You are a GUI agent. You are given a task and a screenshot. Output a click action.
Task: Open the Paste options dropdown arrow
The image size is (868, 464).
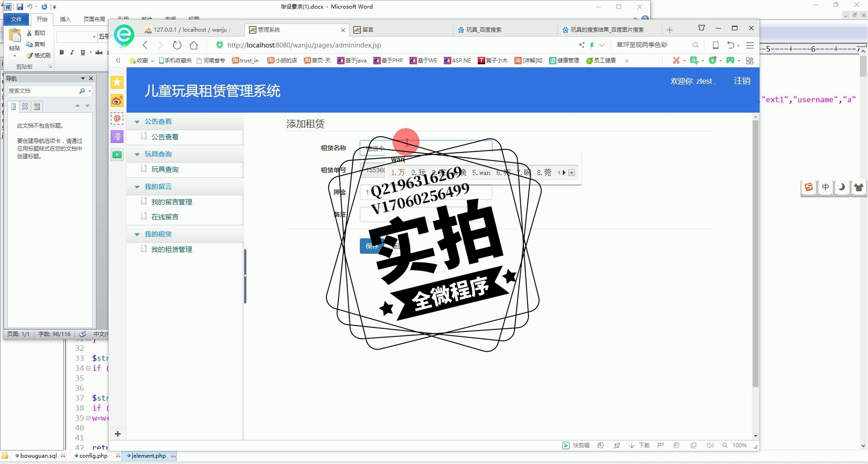coord(14,56)
